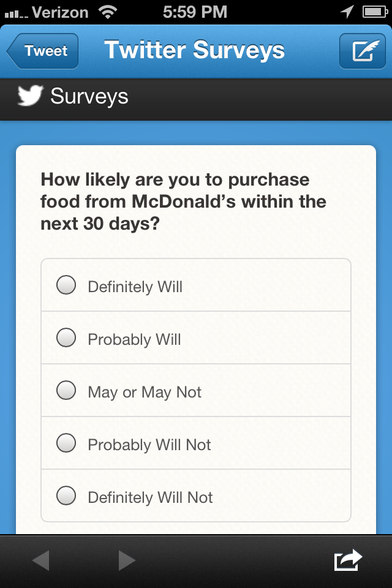Viewport: 392px width, 588px height.
Task: Compose a new tweet
Action: pyautogui.click(x=362, y=50)
